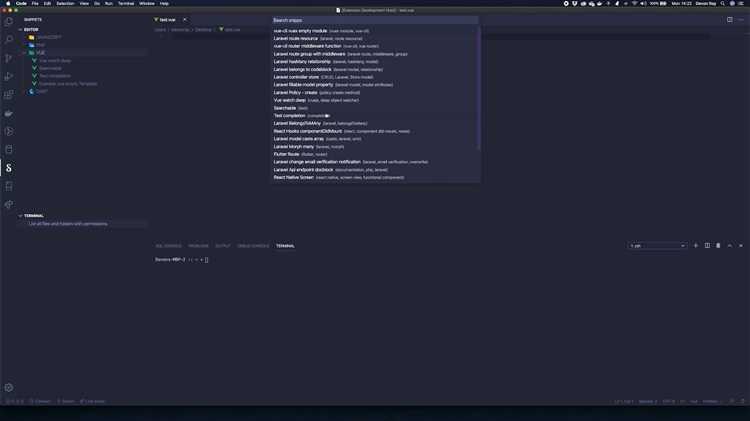The height and width of the screenshot is (421, 750).
Task: Choose 'Laravel Api endpoint docblock' snippet
Action: coord(375,169)
